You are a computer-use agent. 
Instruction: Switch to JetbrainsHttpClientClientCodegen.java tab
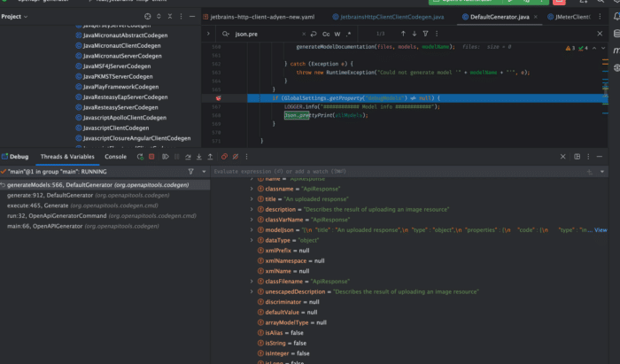388,17
